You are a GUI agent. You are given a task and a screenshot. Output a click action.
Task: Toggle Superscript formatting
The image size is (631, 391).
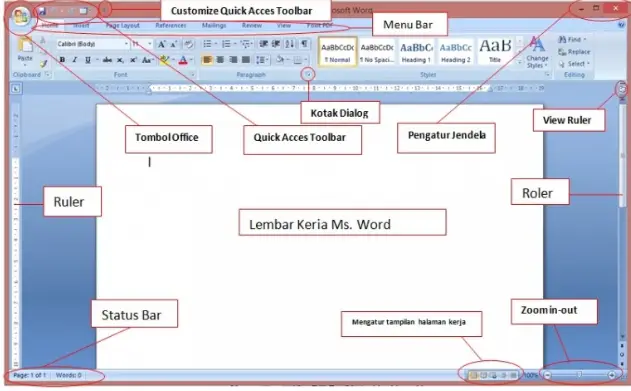[x=133, y=60]
